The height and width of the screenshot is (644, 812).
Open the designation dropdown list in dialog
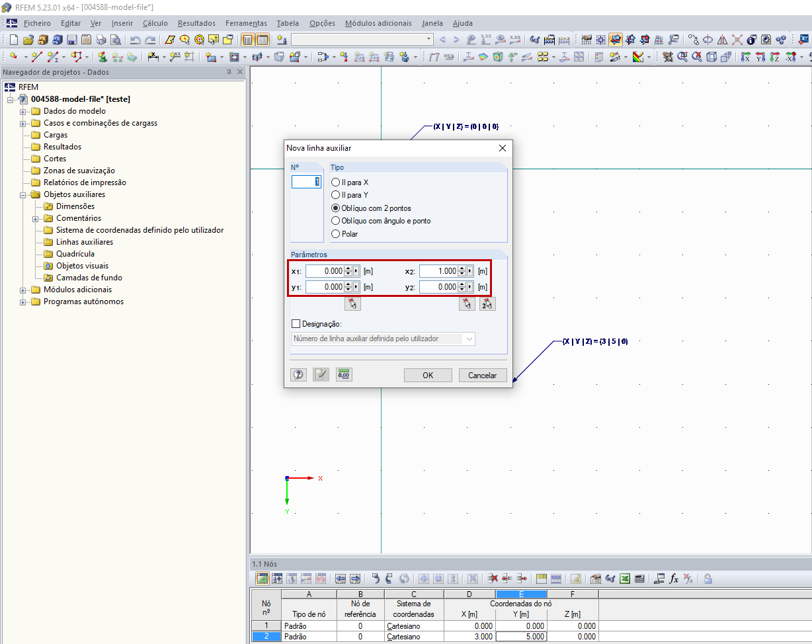click(x=469, y=339)
